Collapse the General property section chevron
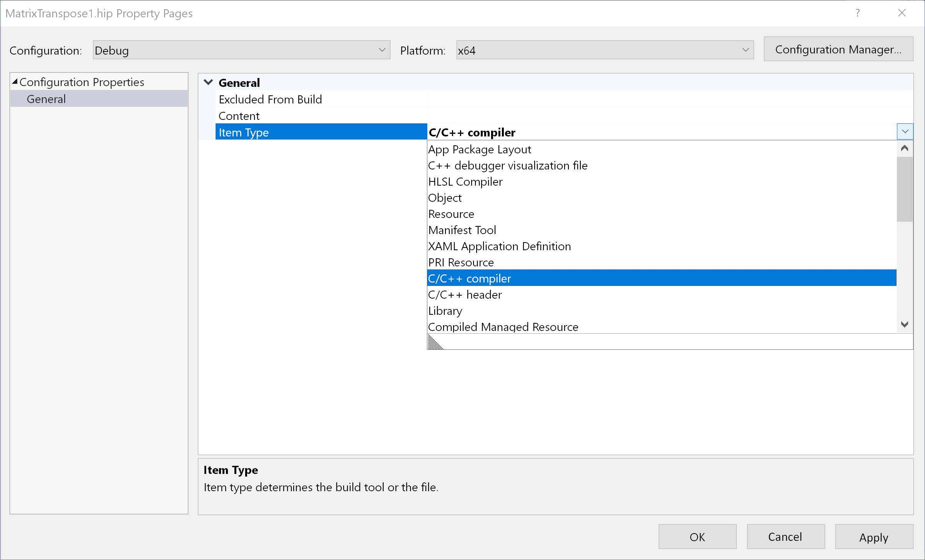Viewport: 925px width, 560px height. [x=208, y=82]
